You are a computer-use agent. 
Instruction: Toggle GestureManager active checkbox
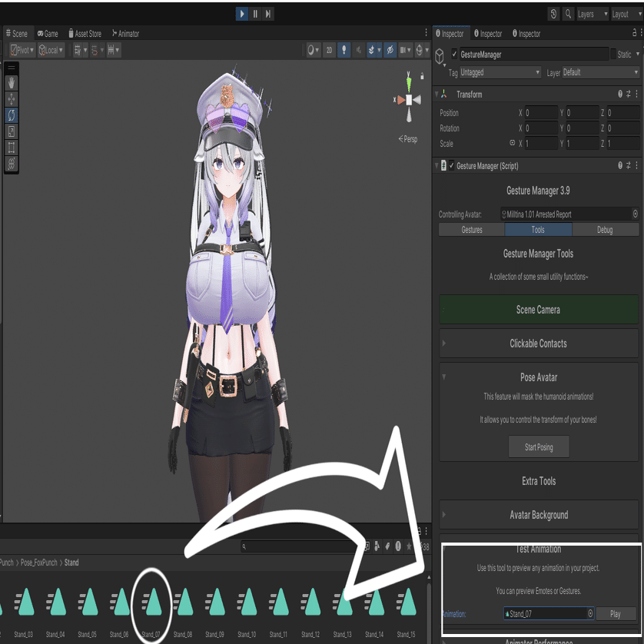[454, 54]
